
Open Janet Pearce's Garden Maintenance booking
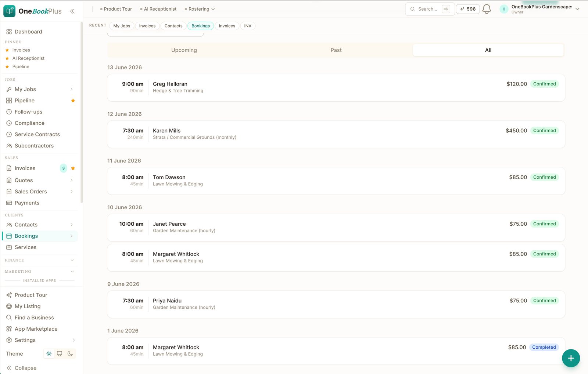336,228
